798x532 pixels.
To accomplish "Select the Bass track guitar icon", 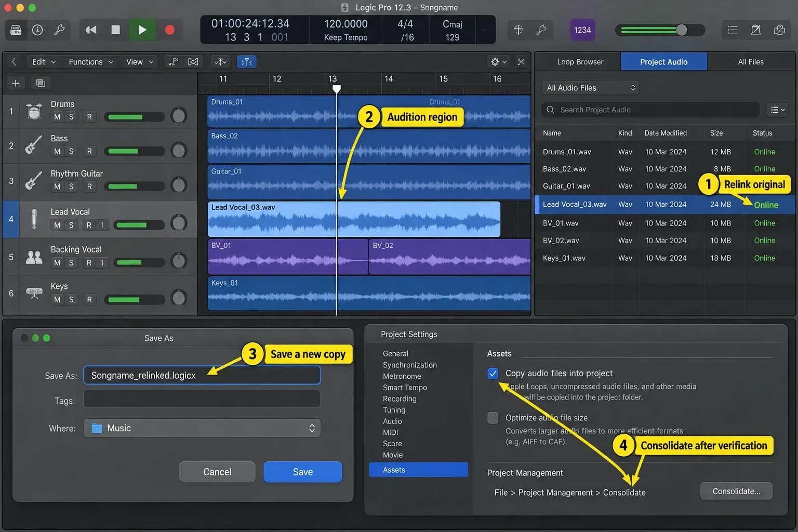I will (x=34, y=145).
